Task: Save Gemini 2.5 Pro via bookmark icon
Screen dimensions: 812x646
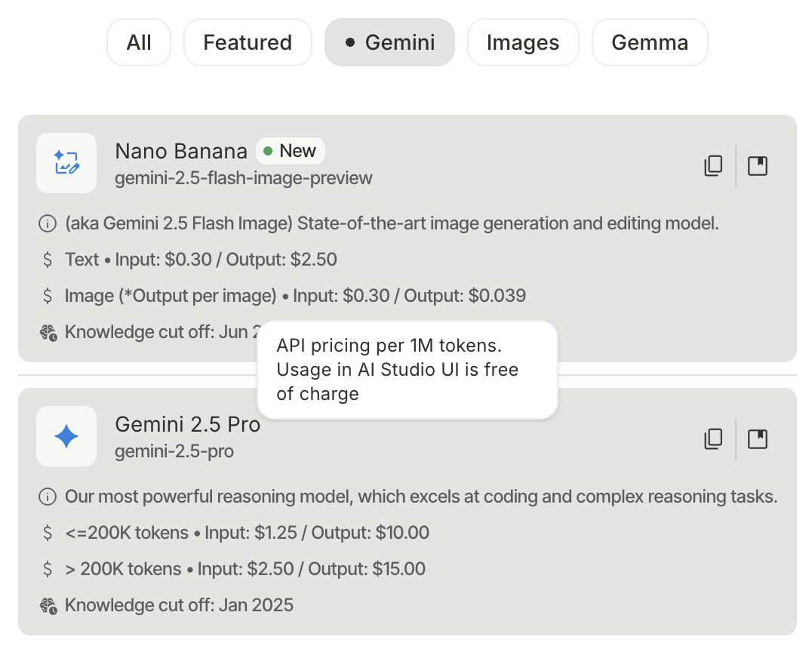Action: (758, 438)
